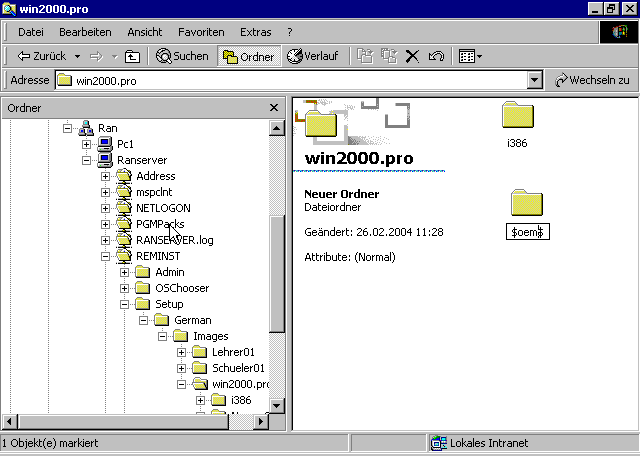Viewport: 640px width, 456px height.
Task: Click the i386 folder icon in file pane
Action: click(x=518, y=115)
